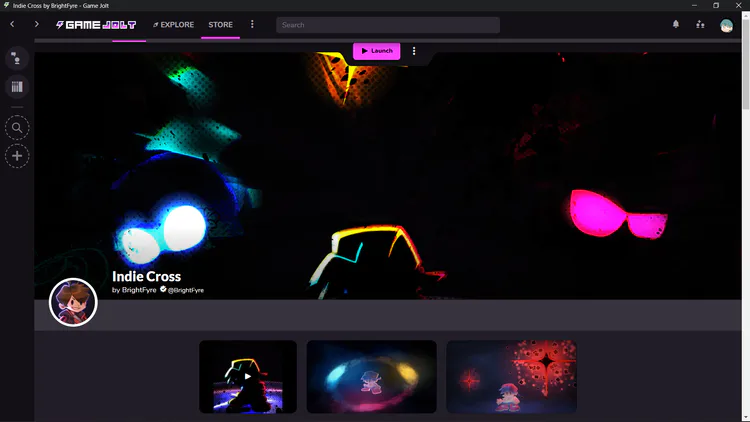Open the BrightFyre developer name link

point(139,290)
